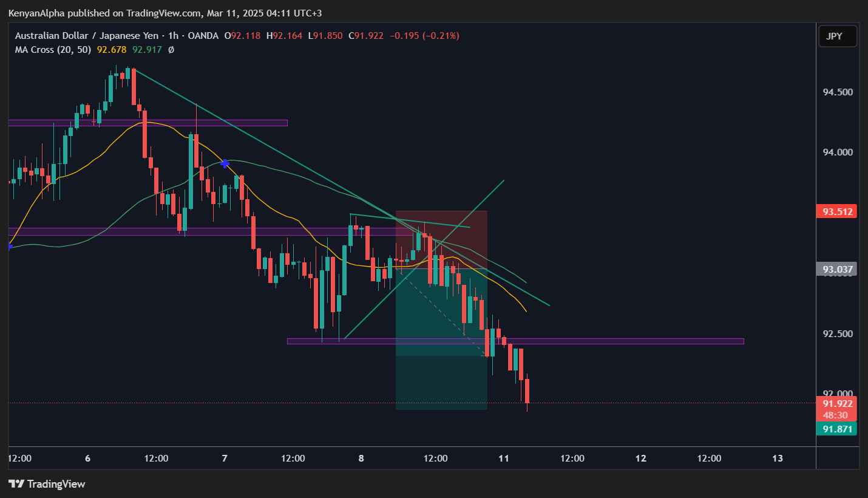Click the green 91.871 price label
This screenshot has width=868, height=498.
[x=838, y=429]
